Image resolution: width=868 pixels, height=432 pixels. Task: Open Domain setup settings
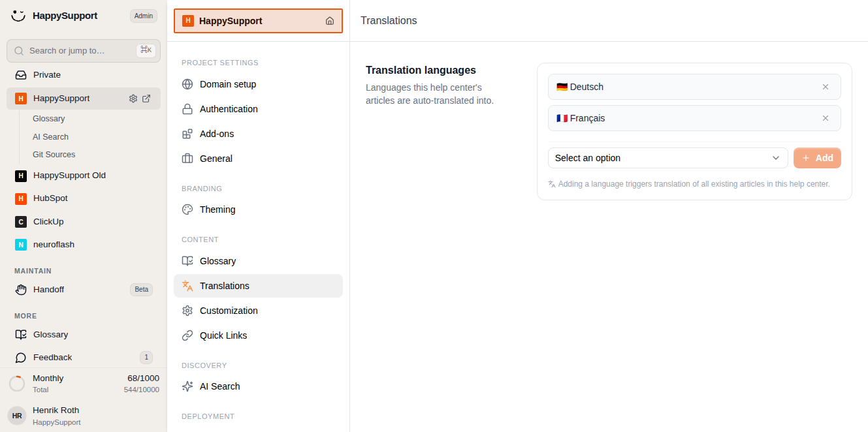coord(258,84)
